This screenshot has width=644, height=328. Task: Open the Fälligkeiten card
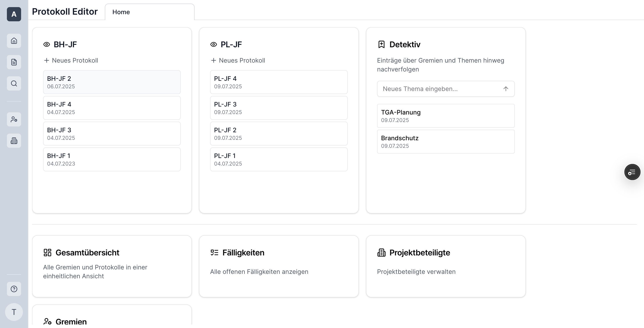point(279,266)
